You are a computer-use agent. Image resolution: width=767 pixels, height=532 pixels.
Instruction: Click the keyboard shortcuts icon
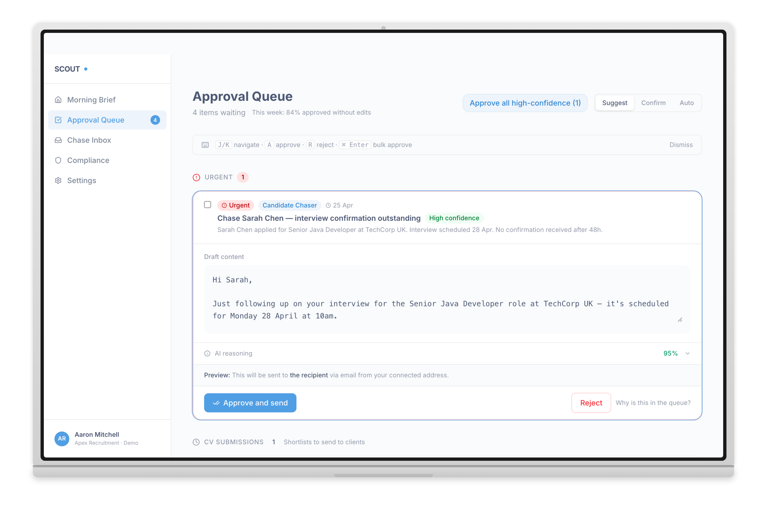pos(205,145)
